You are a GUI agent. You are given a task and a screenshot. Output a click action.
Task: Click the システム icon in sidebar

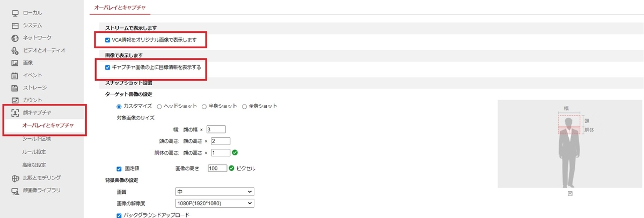(15, 25)
